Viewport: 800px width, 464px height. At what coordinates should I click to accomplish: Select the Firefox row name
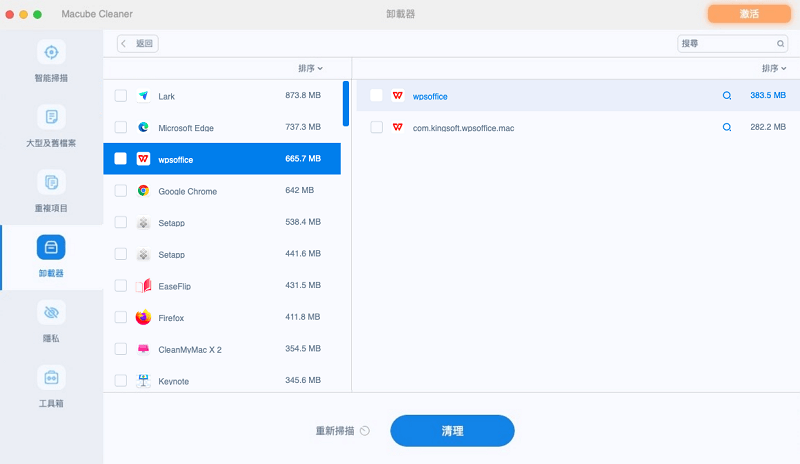click(x=171, y=318)
